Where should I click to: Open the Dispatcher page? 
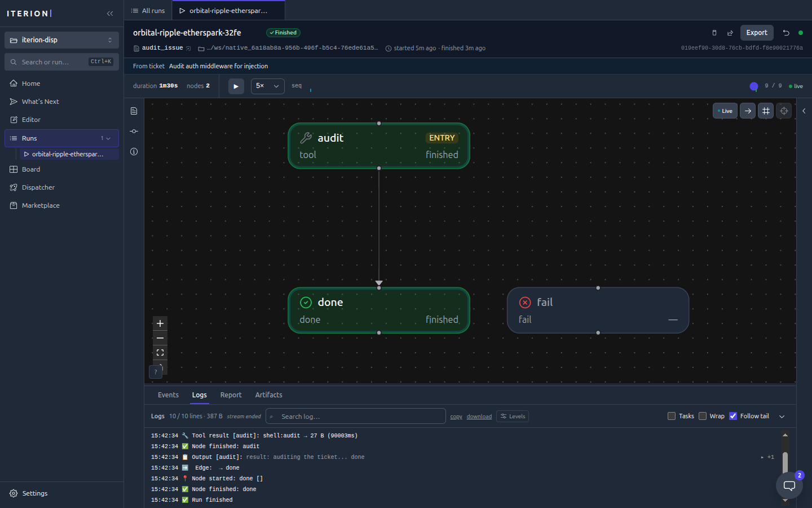(x=61, y=187)
